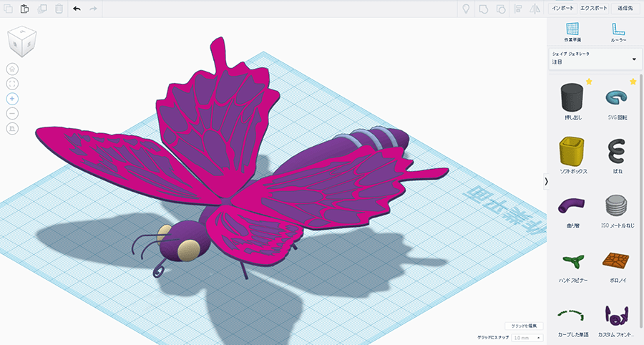The width and height of the screenshot is (644, 345).
Task: Select the カーブした単語 curved text shape
Action: pos(572,321)
